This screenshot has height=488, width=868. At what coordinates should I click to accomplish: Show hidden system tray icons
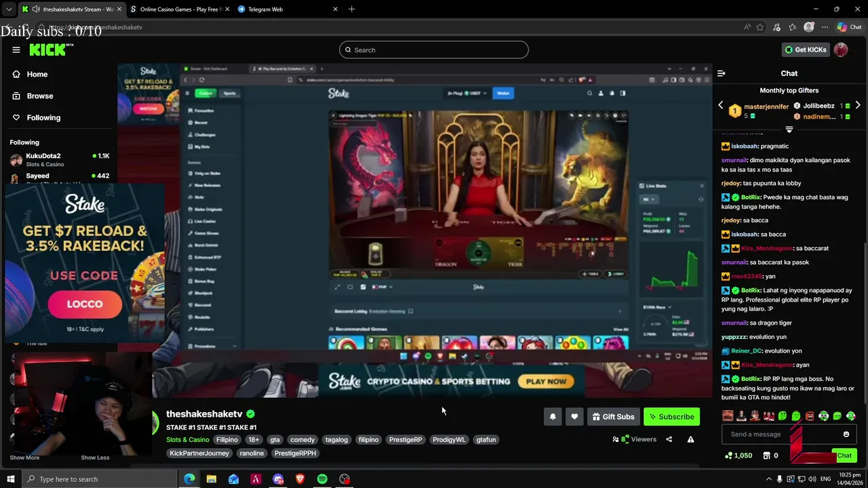click(768, 479)
